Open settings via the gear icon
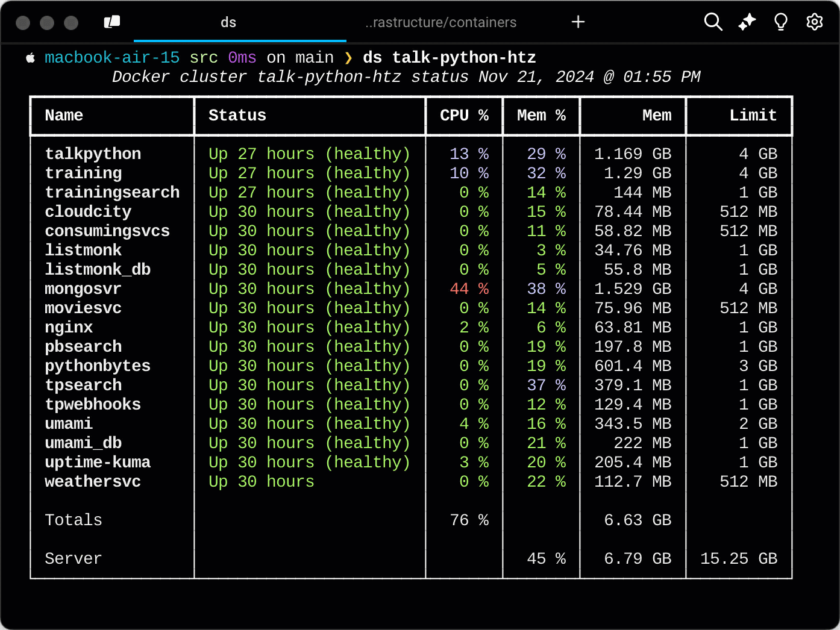The width and height of the screenshot is (840, 630). [x=814, y=22]
